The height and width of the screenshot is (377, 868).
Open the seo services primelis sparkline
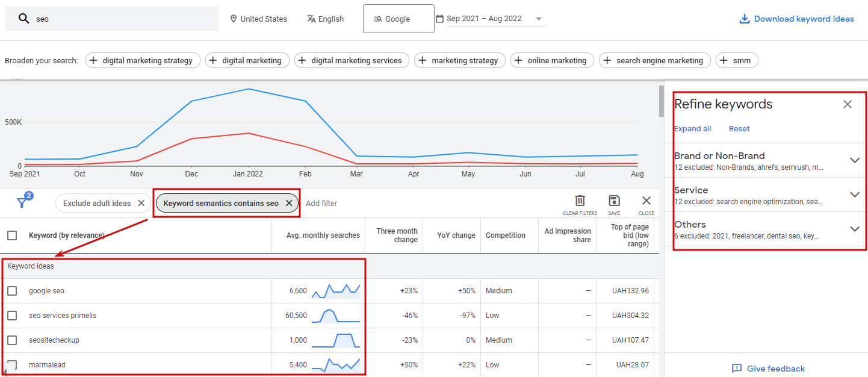tap(336, 316)
